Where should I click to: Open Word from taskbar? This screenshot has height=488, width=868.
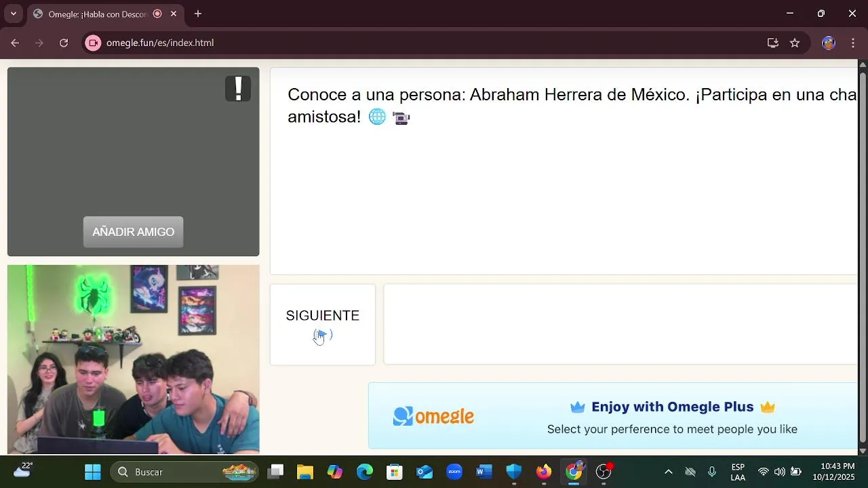(484, 472)
